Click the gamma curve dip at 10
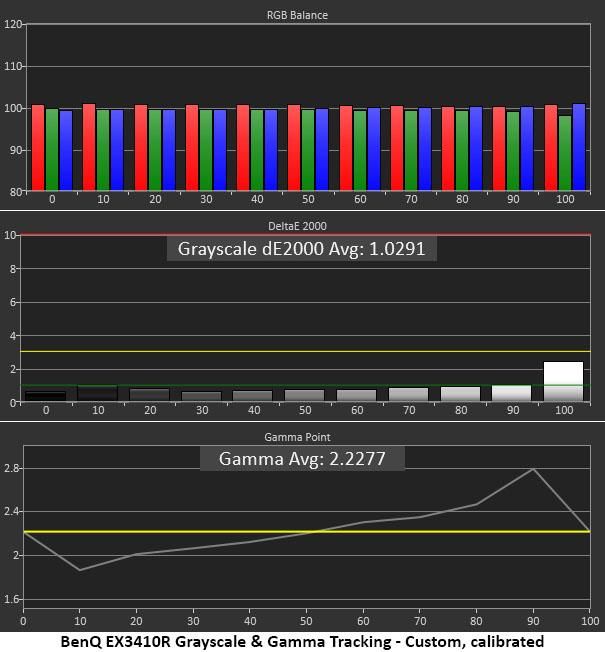The height and width of the screenshot is (652, 605). coord(80,570)
